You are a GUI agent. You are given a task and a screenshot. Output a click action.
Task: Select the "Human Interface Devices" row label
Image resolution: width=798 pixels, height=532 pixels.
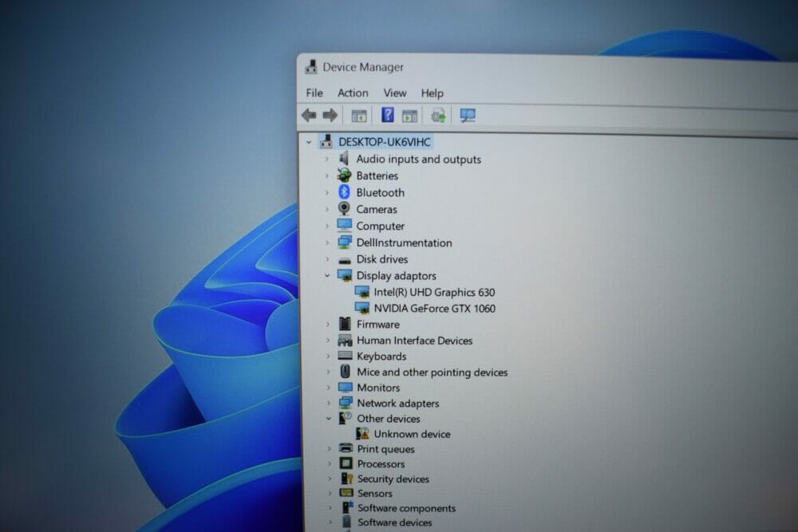pos(415,341)
